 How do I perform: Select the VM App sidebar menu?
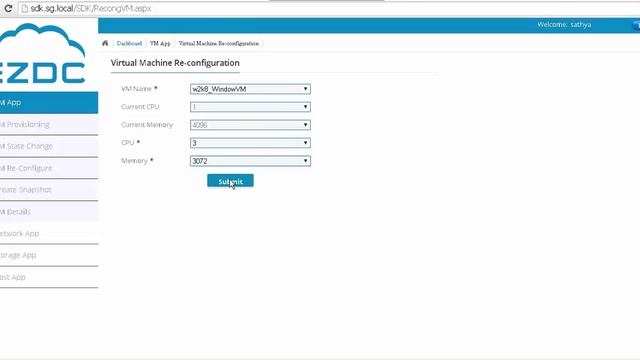pos(49,102)
